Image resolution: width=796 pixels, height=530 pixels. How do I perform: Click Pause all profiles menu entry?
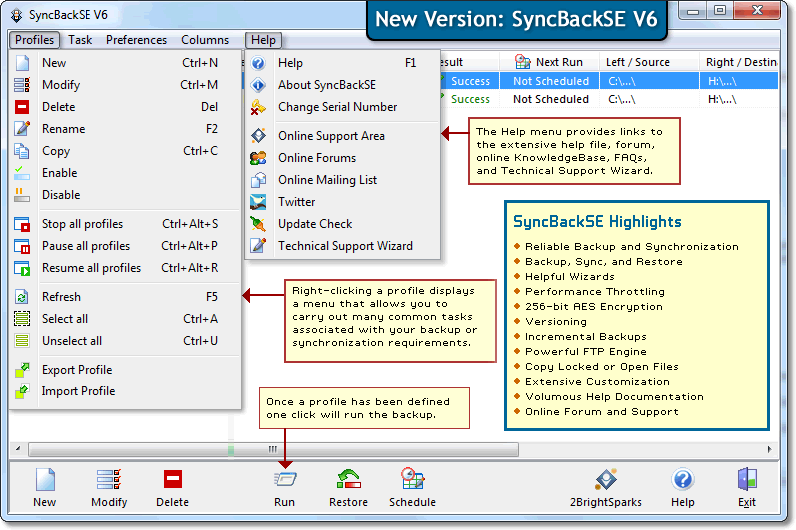coord(86,246)
